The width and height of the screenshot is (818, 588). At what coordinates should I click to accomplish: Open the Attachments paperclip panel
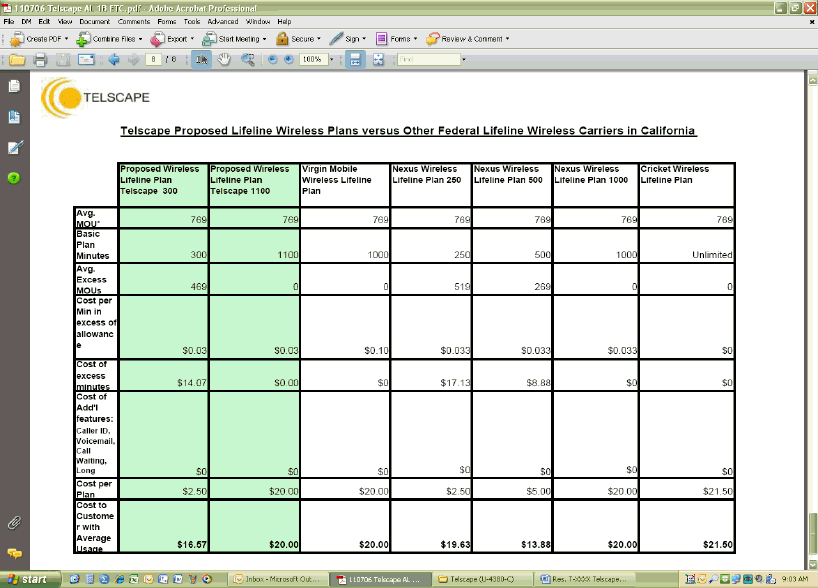[x=14, y=523]
